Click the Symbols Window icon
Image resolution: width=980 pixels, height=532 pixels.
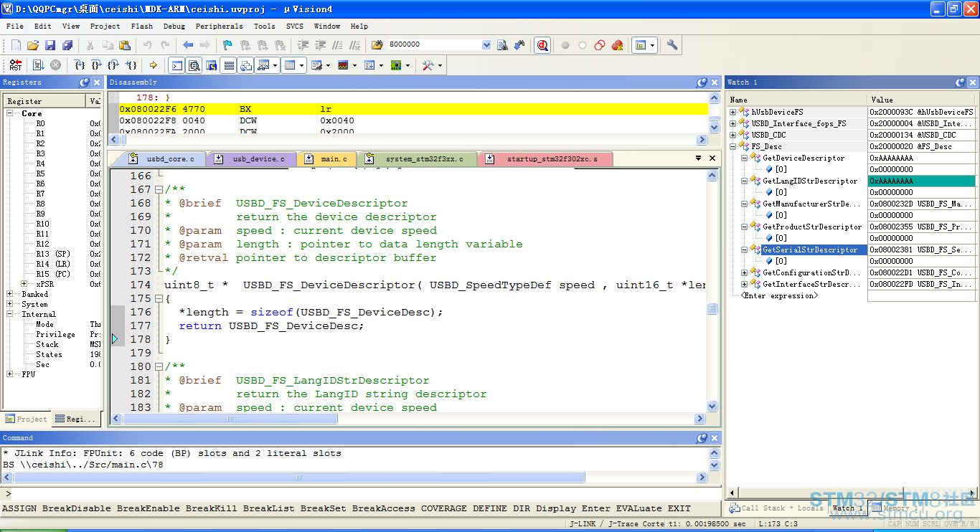tap(212, 65)
